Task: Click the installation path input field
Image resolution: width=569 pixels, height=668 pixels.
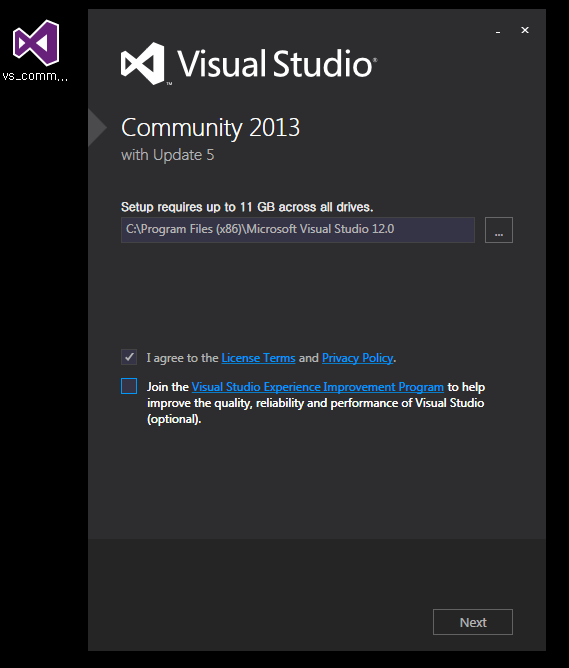Action: 298,230
